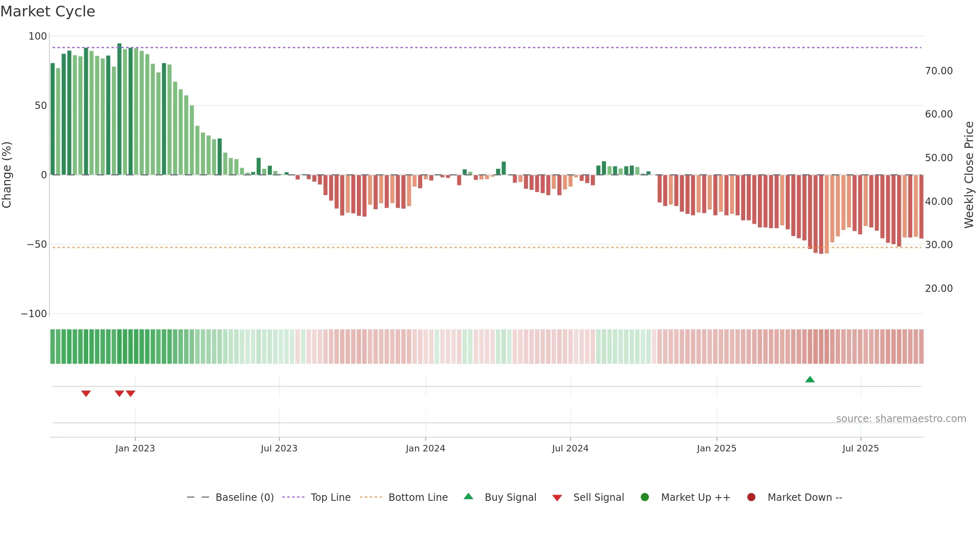Click the Jul 2024 axis label
The width and height of the screenshot is (980, 551).
[x=570, y=449]
